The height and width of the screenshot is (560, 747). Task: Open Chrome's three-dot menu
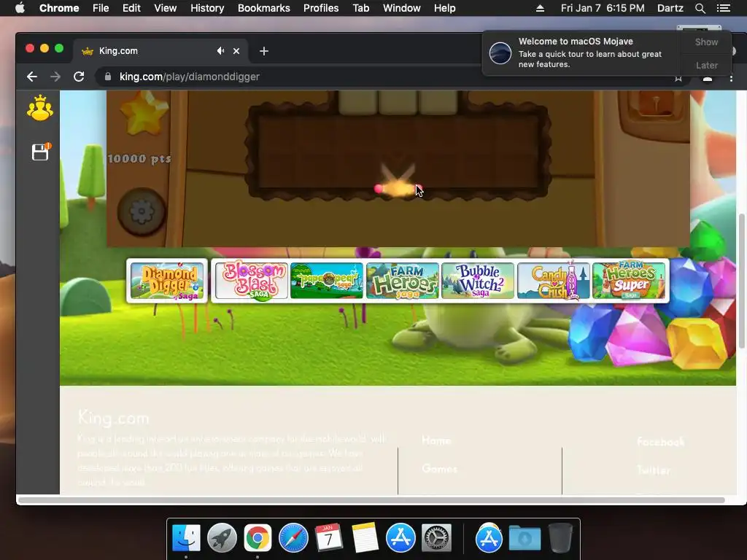731,79
